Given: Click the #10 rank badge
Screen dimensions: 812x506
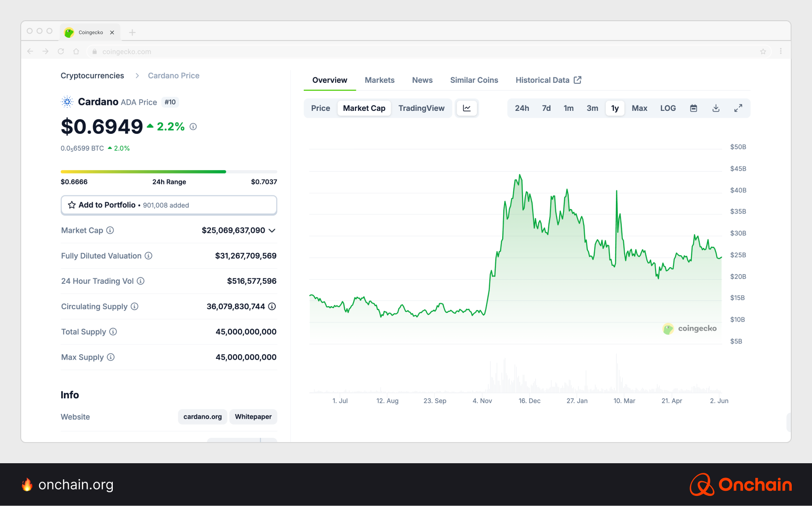Looking at the screenshot, I should tap(170, 102).
